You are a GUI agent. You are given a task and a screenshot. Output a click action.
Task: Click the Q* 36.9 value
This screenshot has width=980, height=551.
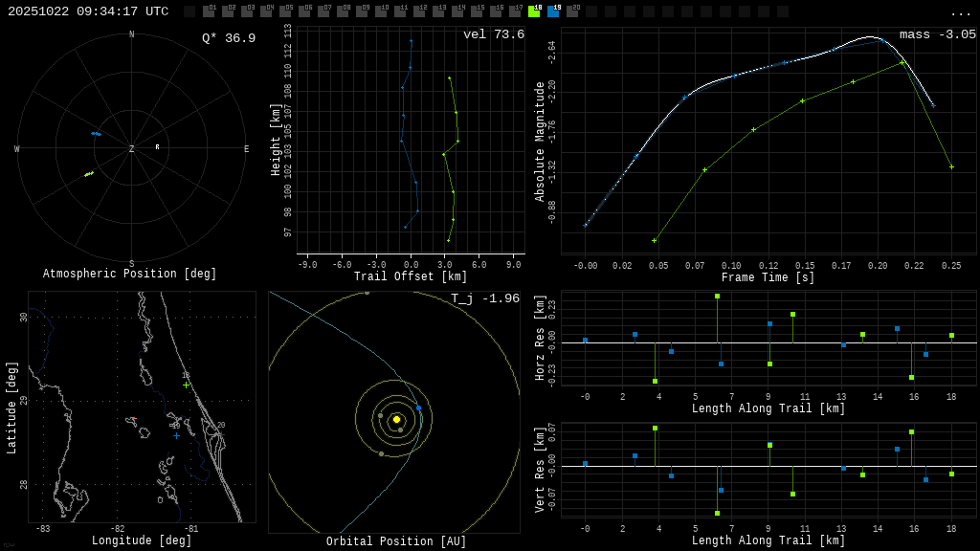229,38
